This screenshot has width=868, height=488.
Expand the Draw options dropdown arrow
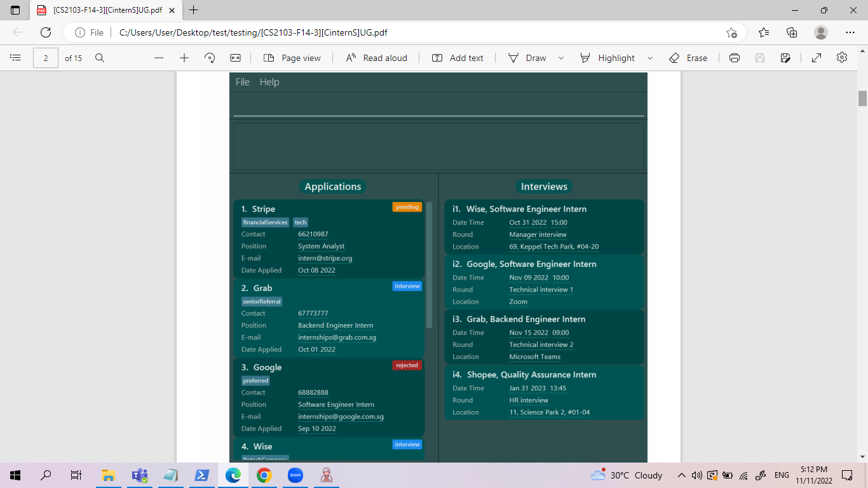click(x=561, y=58)
